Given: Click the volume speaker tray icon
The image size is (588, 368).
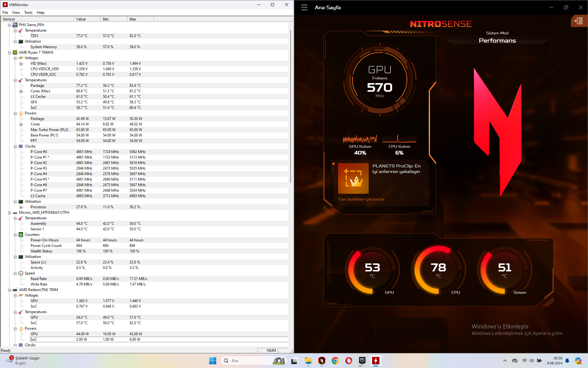Looking at the screenshot, I should click(531, 361).
